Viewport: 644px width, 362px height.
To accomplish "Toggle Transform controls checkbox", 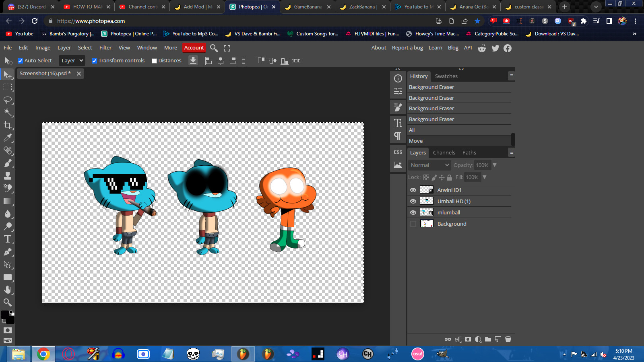I will [x=94, y=61].
